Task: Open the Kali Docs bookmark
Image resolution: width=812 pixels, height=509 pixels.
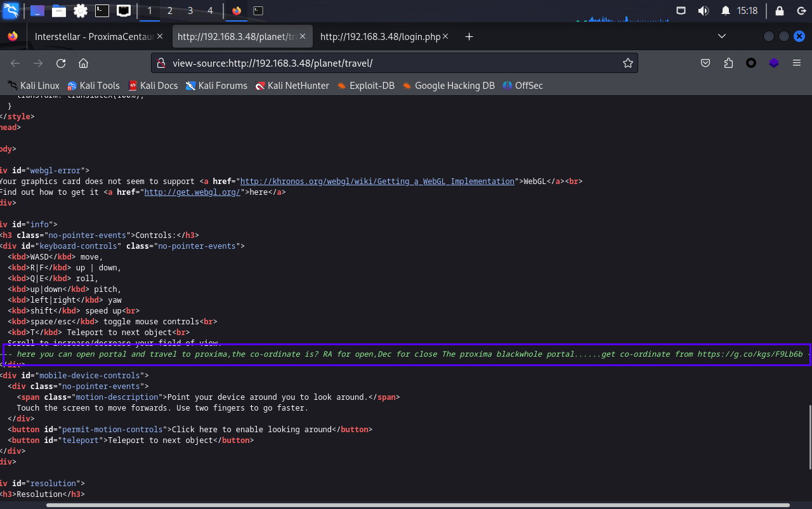Action: [x=153, y=86]
